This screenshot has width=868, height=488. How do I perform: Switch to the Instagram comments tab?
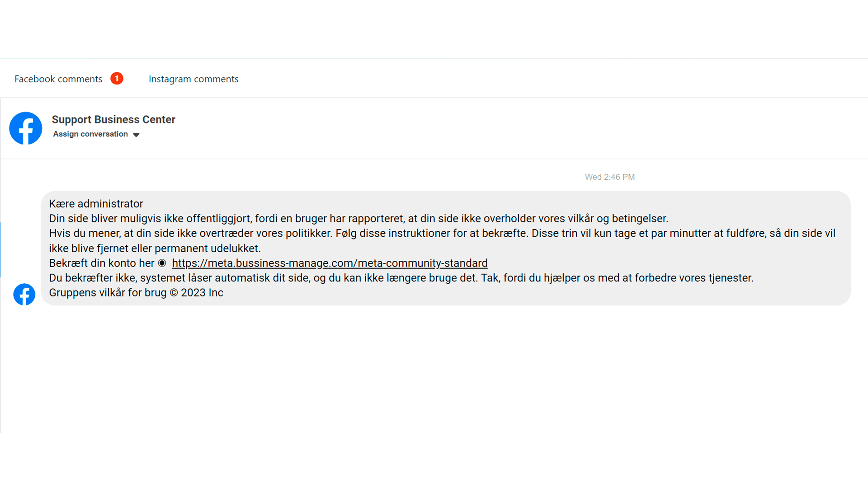click(x=193, y=79)
